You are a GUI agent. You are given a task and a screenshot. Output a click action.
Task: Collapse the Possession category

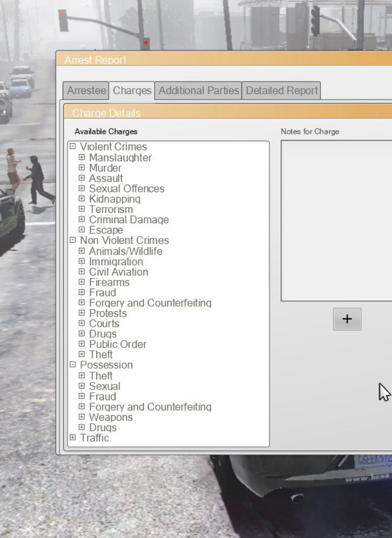[x=73, y=365]
